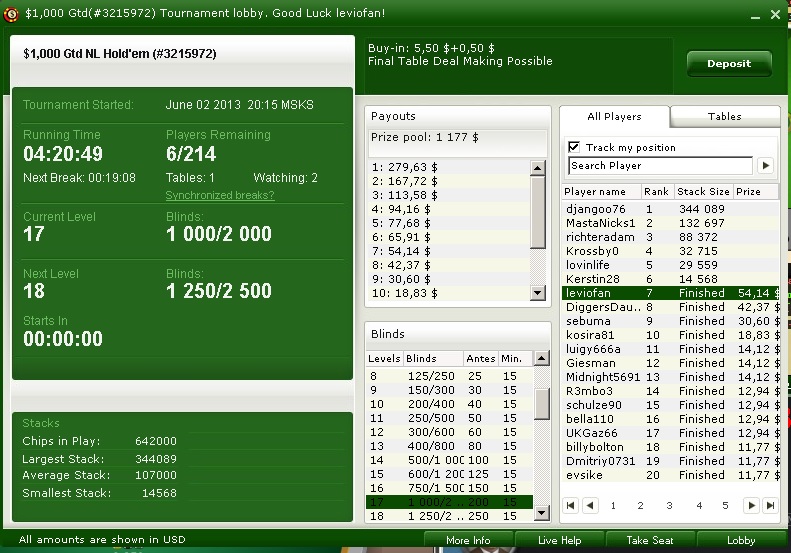This screenshot has height=553, width=791.
Task: Select blind level 8 row 125/250
Action: [x=449, y=376]
